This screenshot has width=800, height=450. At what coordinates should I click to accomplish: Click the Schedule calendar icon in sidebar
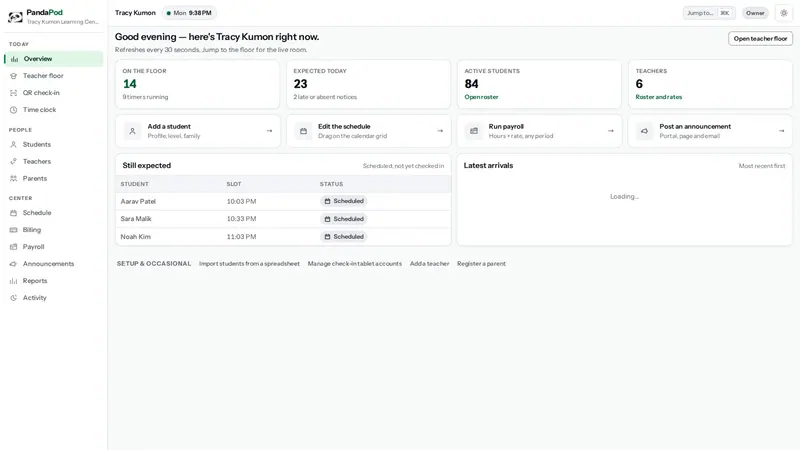pyautogui.click(x=14, y=213)
